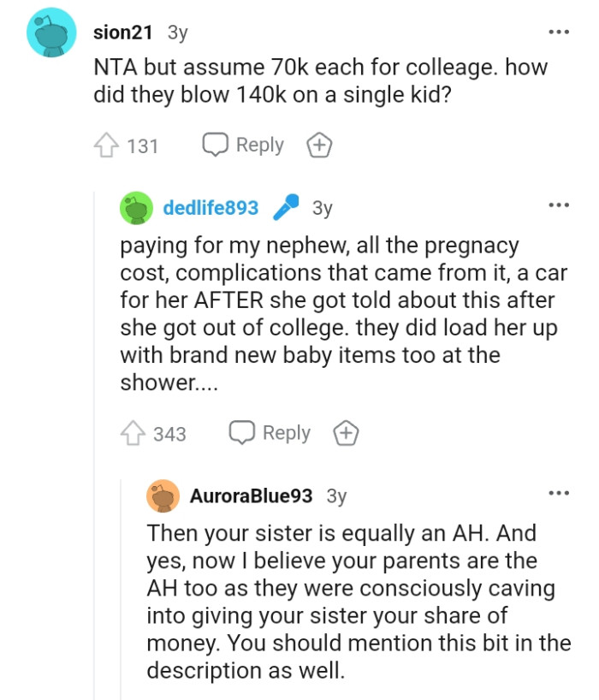This screenshot has width=599, height=700.
Task: Open AuroraBlue93's comment options menu
Action: (560, 492)
